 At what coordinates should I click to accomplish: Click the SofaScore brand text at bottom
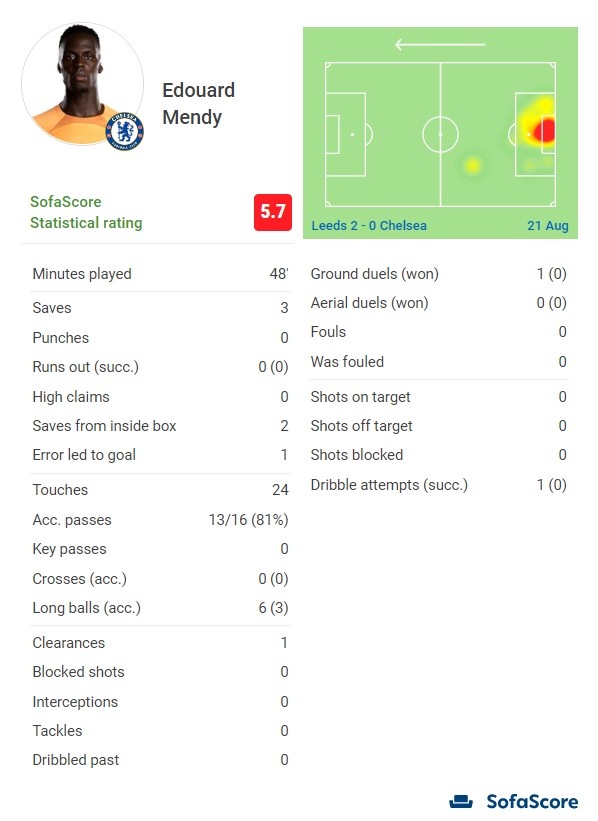coord(532,802)
